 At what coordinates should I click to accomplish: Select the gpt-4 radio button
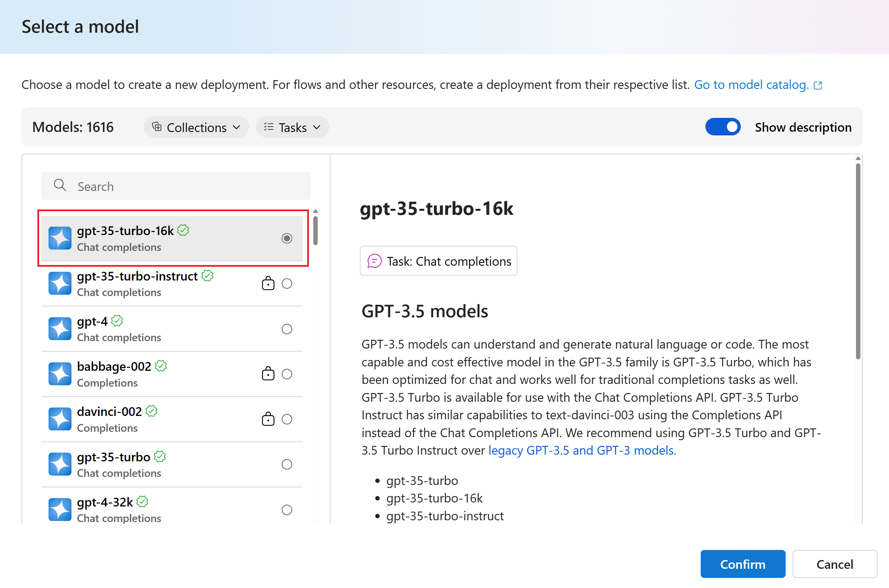(287, 329)
